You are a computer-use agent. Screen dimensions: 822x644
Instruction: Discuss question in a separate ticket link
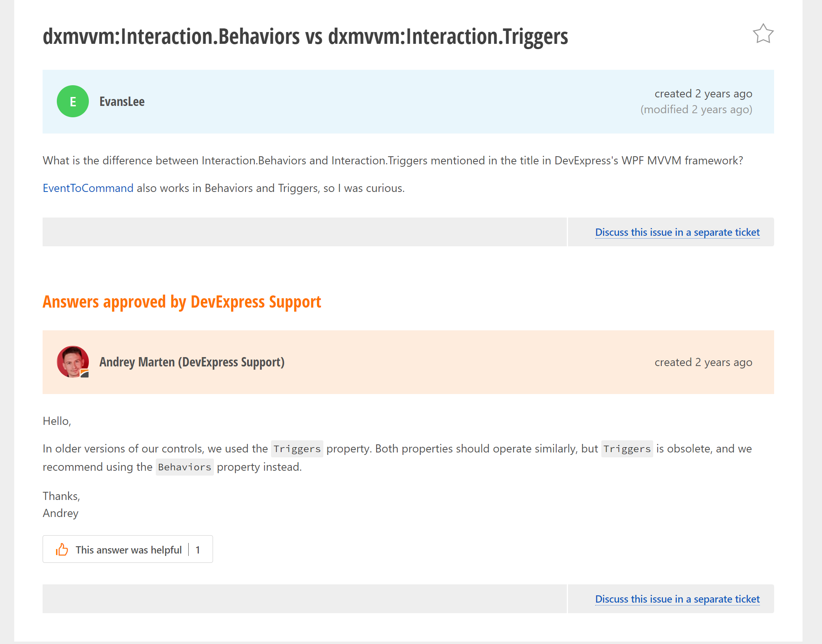(677, 232)
